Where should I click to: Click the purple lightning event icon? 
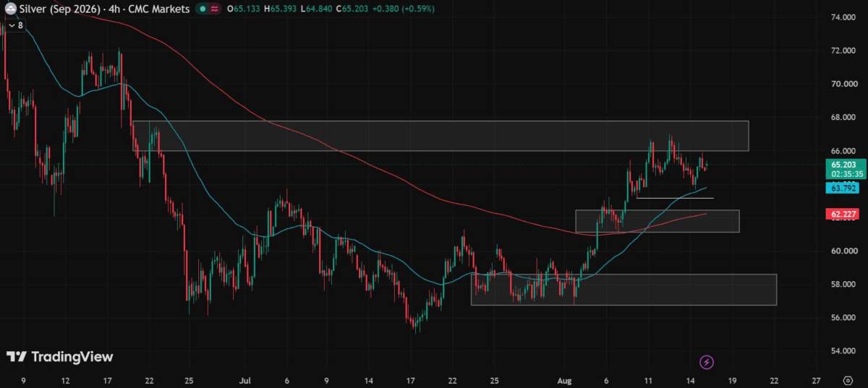click(x=707, y=362)
